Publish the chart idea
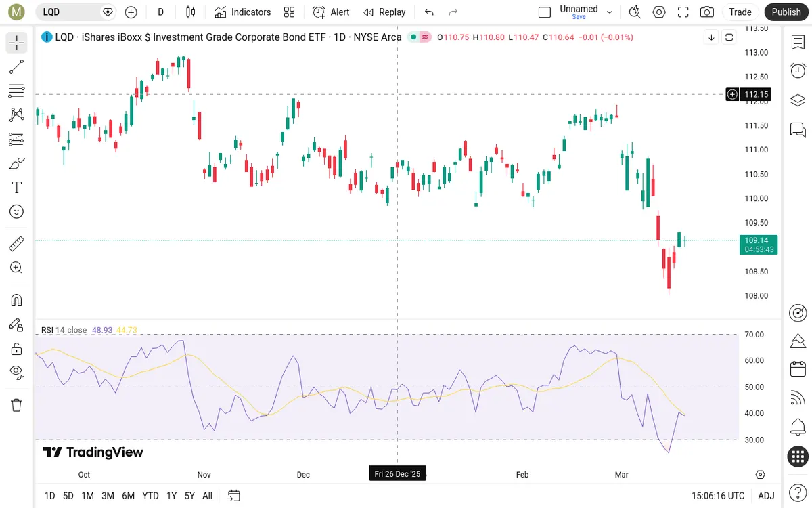 pos(786,12)
